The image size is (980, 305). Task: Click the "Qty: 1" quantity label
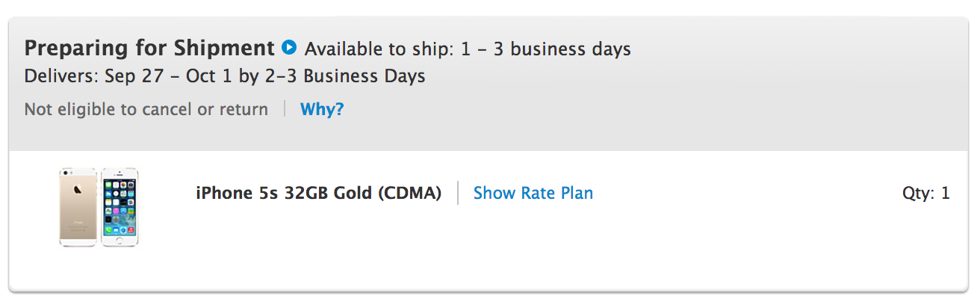[925, 193]
